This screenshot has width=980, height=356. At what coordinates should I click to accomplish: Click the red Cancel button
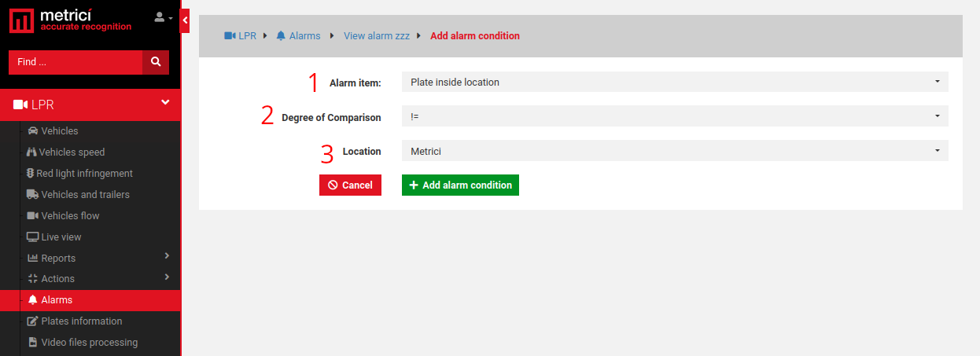click(350, 185)
